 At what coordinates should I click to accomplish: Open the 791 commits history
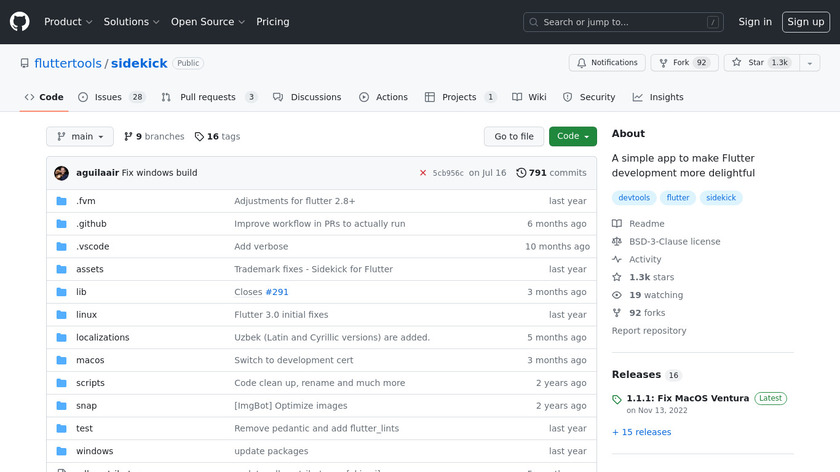pyautogui.click(x=551, y=173)
